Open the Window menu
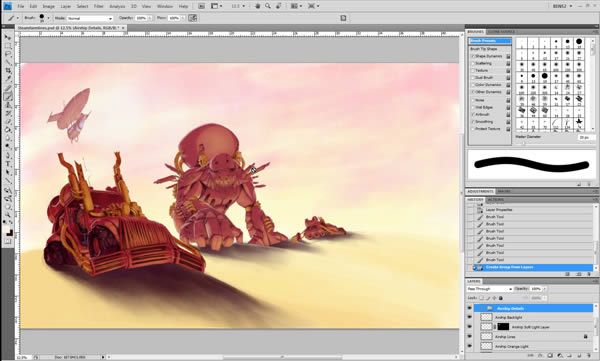The width and height of the screenshot is (600, 361). coord(165,7)
